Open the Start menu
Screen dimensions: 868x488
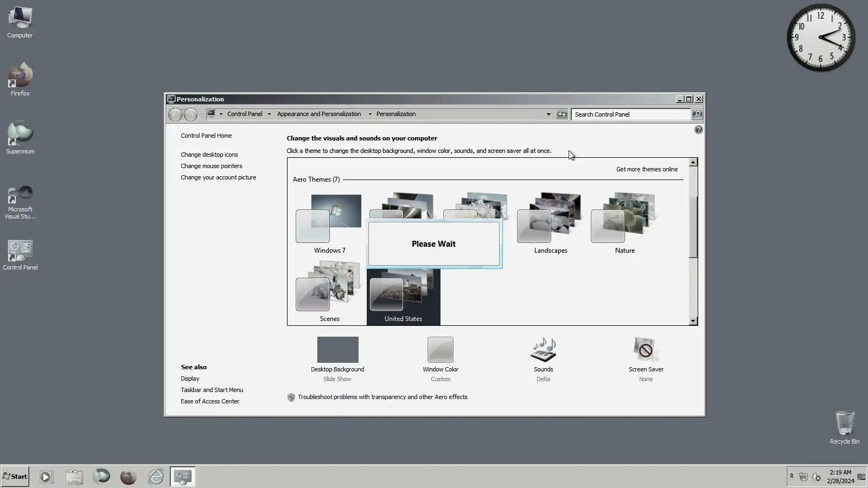pyautogui.click(x=15, y=477)
